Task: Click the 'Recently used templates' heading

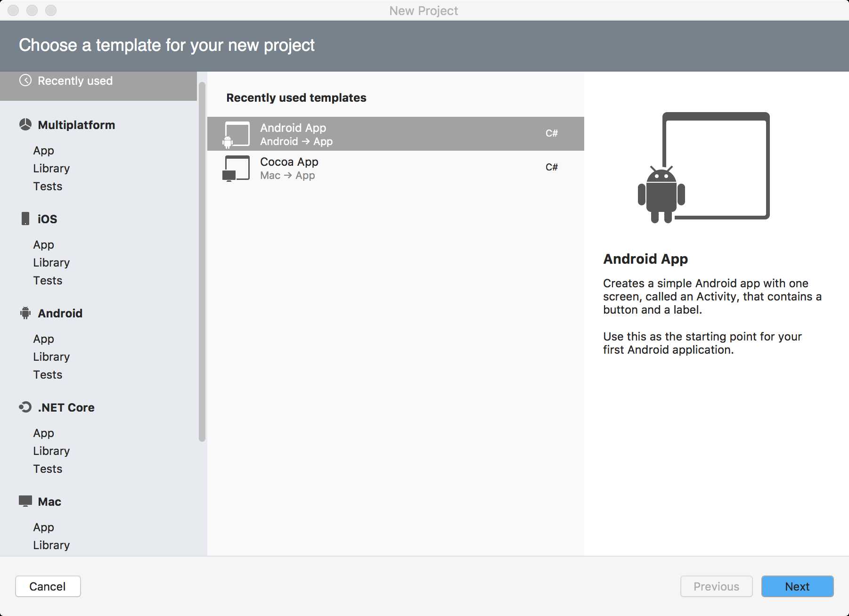Action: tap(296, 97)
